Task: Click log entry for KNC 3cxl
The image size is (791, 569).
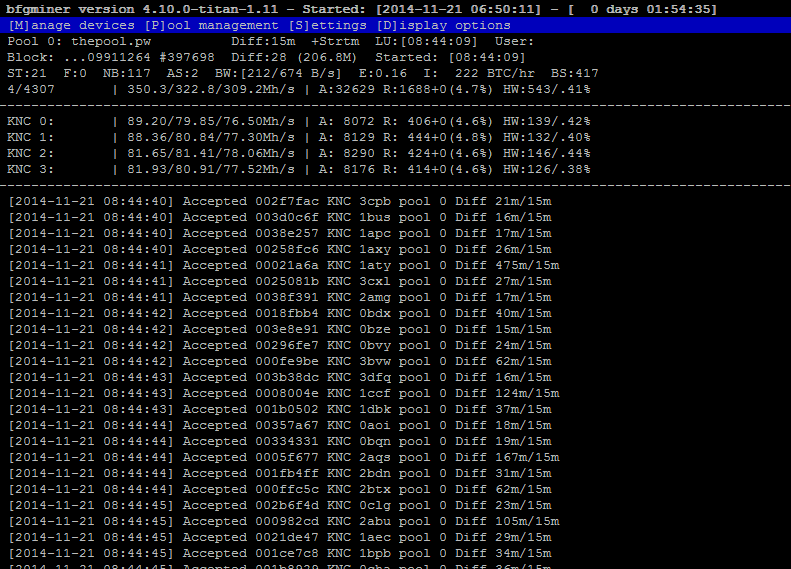Action: 280,281
